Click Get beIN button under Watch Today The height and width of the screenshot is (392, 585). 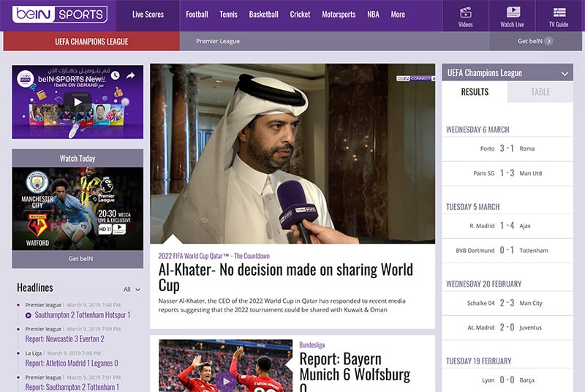(x=78, y=259)
